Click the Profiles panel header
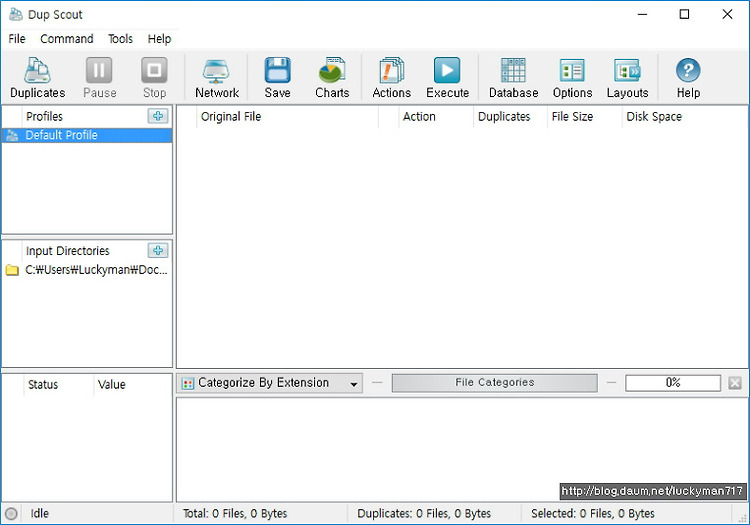 click(44, 116)
